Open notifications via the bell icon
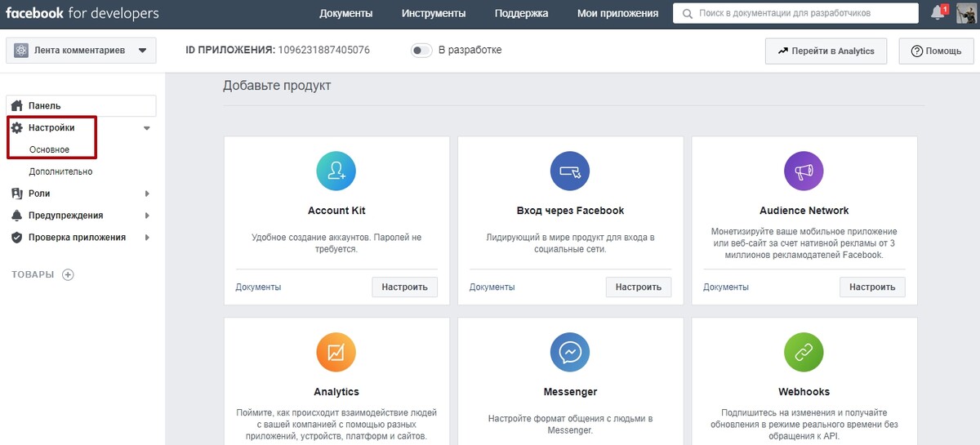Image resolution: width=980 pixels, height=445 pixels. click(x=938, y=13)
